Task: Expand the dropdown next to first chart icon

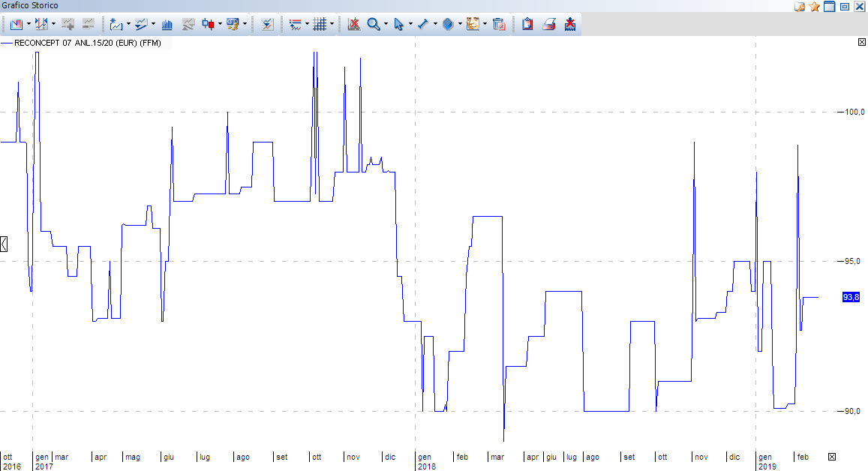Action: coord(29,24)
